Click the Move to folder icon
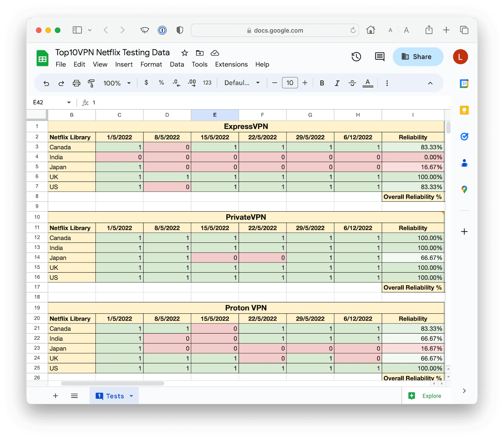This screenshot has width=504, height=439. pos(200,53)
